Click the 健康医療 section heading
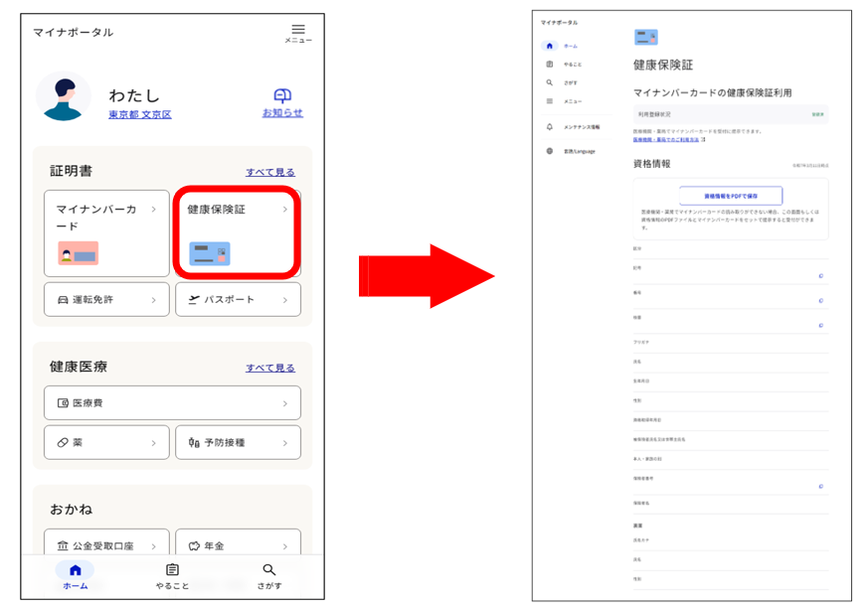Viewport: 868px width, 610px height. (79, 367)
